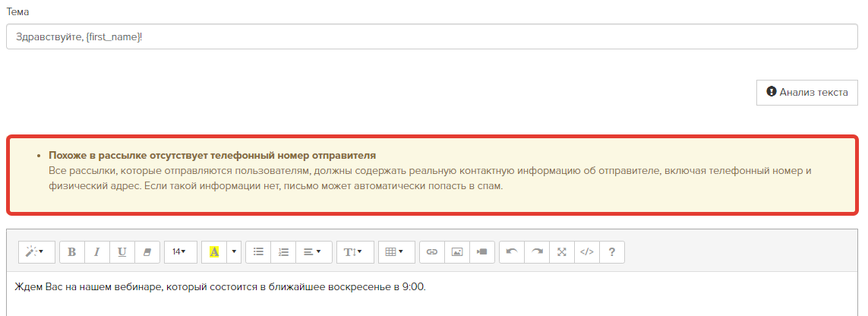Screen dimensions: 868x316
Task: Toggle italic formatting
Action: tap(97, 251)
